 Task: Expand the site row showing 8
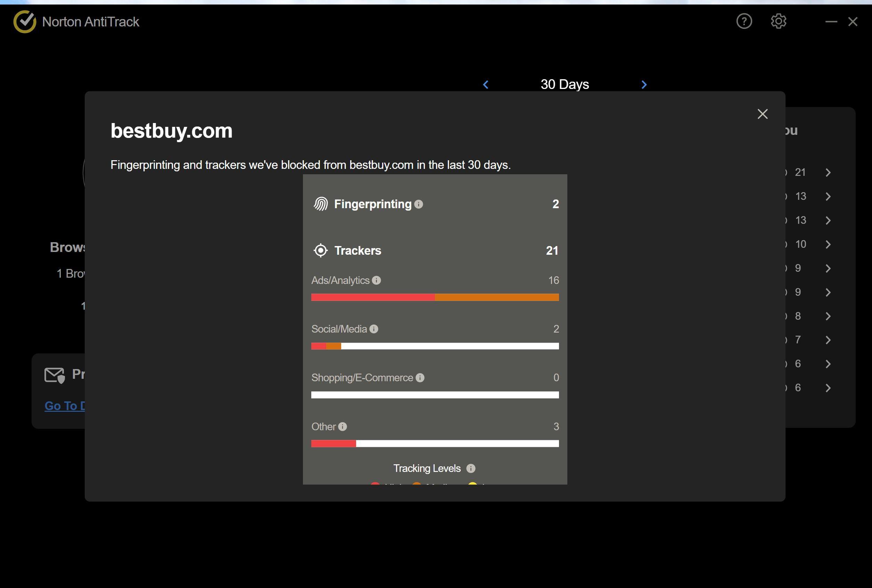click(x=828, y=317)
